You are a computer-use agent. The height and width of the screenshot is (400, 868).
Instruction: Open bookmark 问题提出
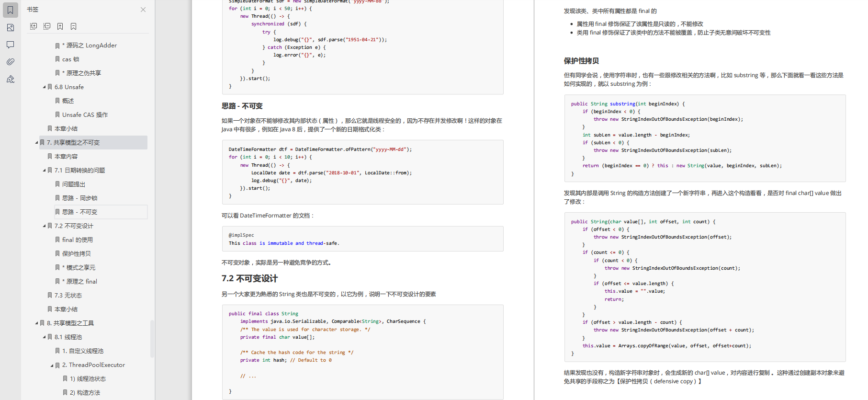74,184
